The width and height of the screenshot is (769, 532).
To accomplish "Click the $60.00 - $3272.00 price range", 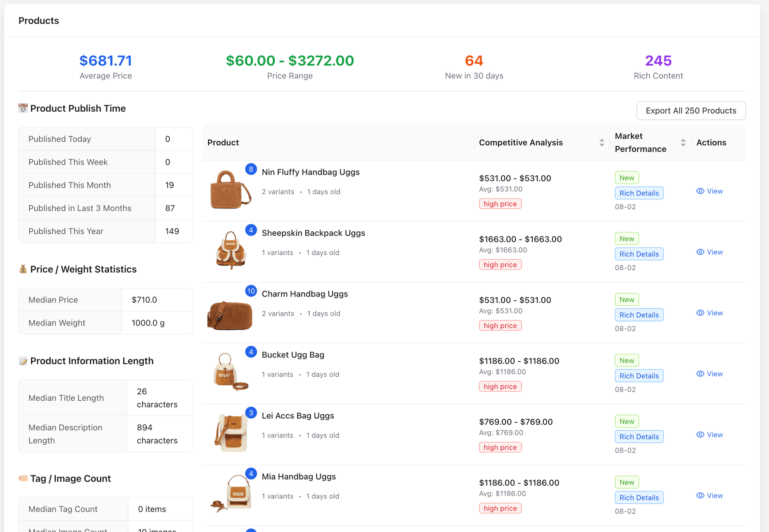I will 290,61.
